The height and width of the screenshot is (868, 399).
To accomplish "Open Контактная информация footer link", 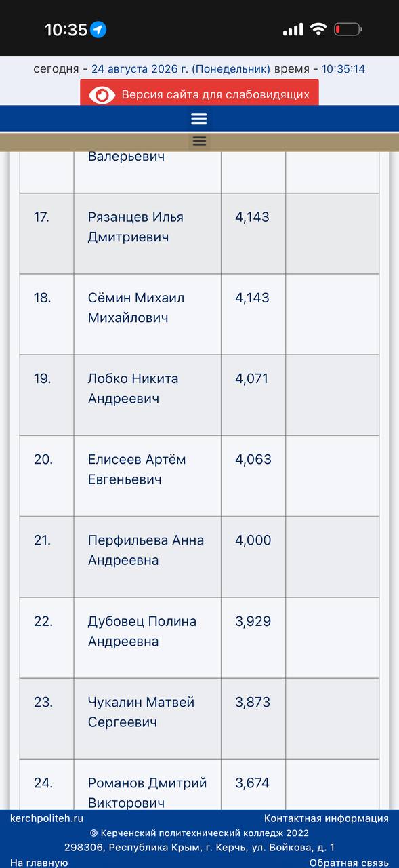I will coord(327,818).
